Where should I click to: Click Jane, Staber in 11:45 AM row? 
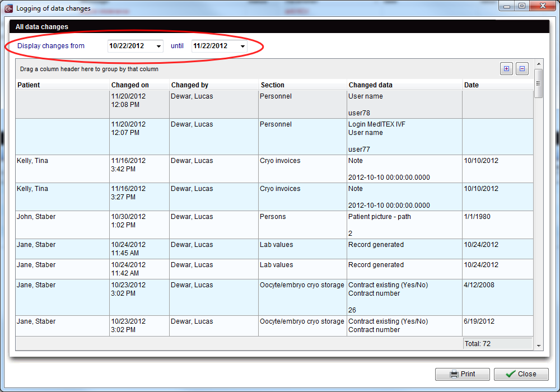pyautogui.click(x=36, y=245)
